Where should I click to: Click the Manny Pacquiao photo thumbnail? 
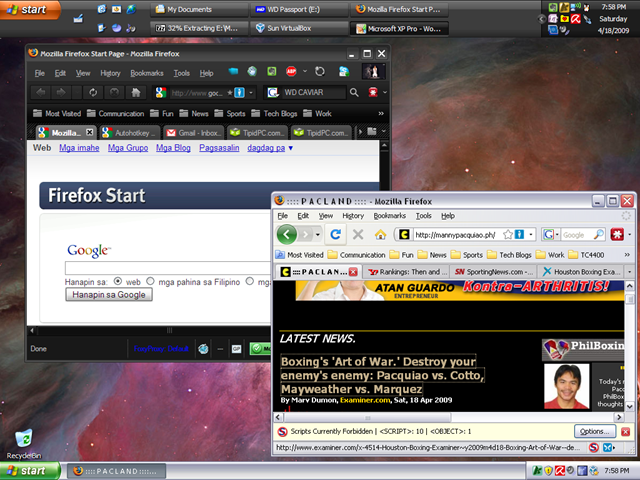click(x=567, y=386)
